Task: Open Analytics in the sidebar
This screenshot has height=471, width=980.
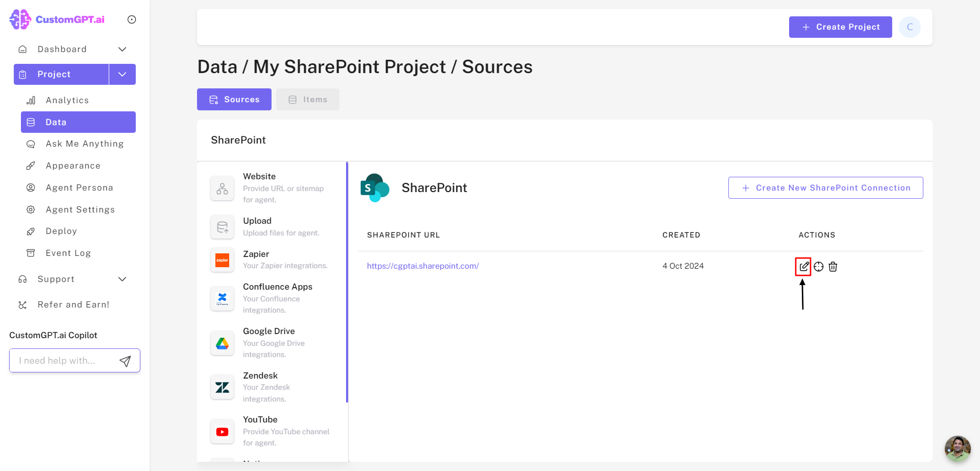Action: coord(67,100)
